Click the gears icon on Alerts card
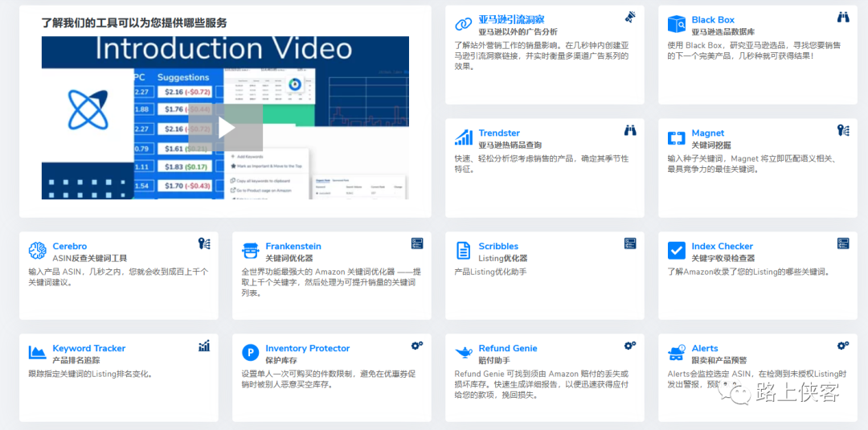The width and height of the screenshot is (868, 430). (842, 346)
